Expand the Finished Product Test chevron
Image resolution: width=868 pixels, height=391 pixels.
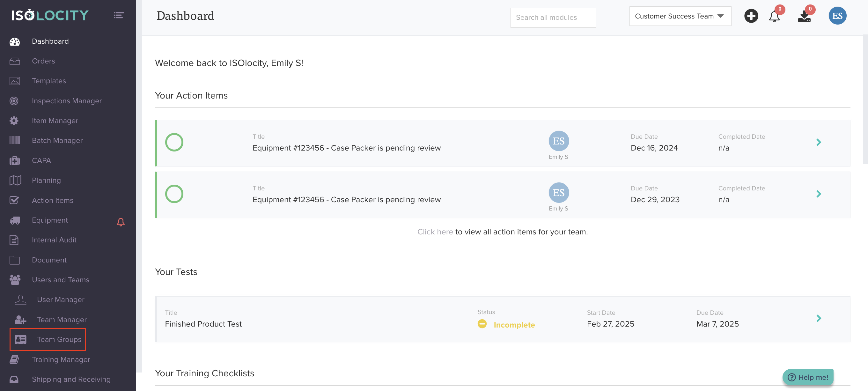point(819,318)
